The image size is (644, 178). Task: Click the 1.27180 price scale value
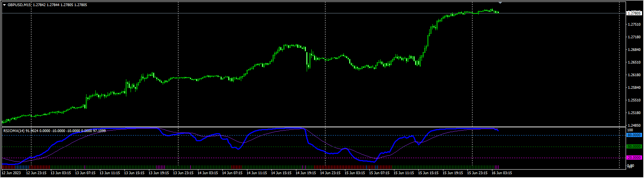634,37
